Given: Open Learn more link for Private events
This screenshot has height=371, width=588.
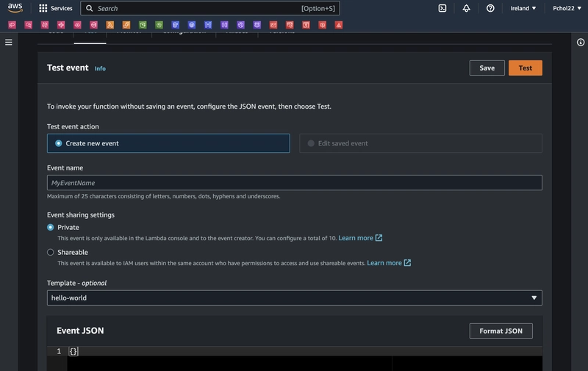Looking at the screenshot, I should [x=360, y=238].
